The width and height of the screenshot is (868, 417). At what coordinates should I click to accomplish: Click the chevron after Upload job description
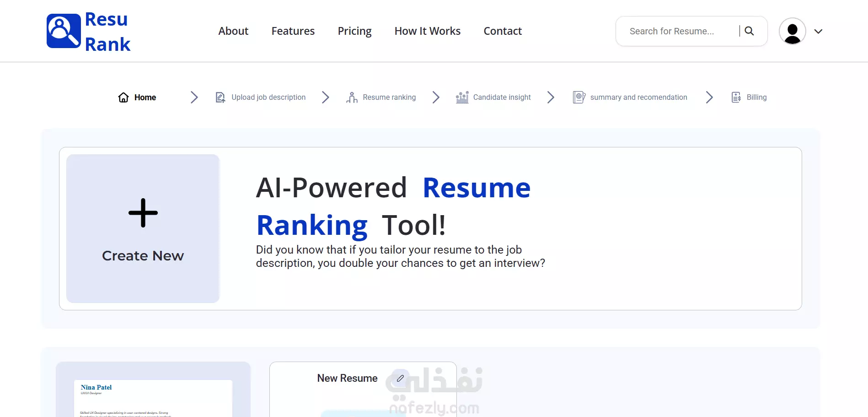click(326, 97)
